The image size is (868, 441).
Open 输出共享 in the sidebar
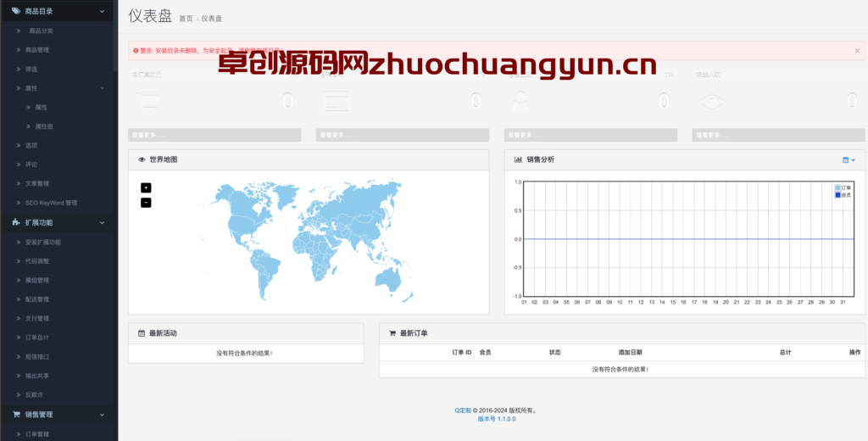[37, 376]
